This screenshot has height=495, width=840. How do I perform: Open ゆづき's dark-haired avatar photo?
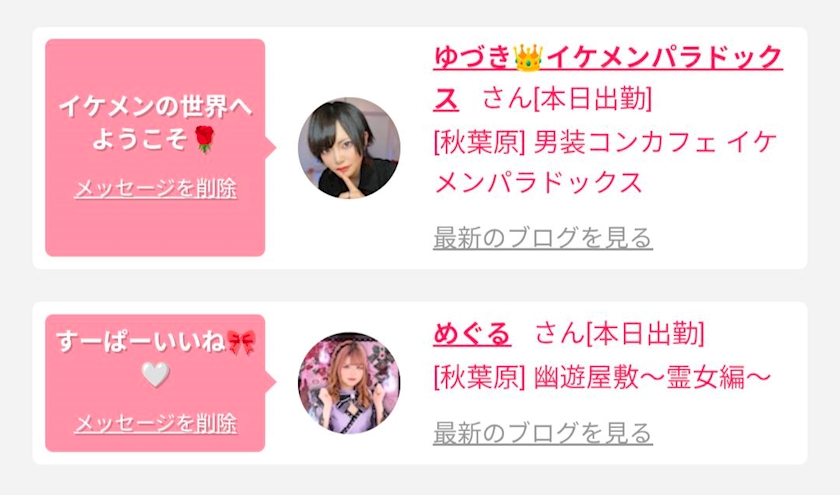(x=349, y=148)
